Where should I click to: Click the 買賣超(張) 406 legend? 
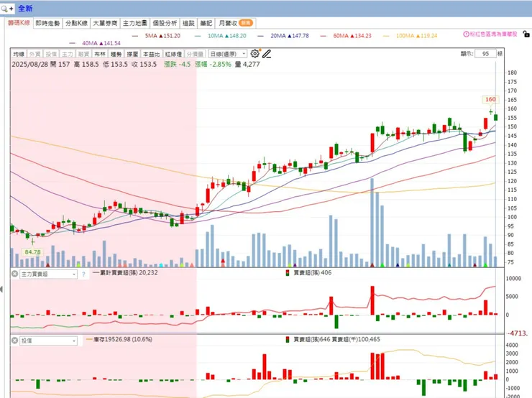308,272
